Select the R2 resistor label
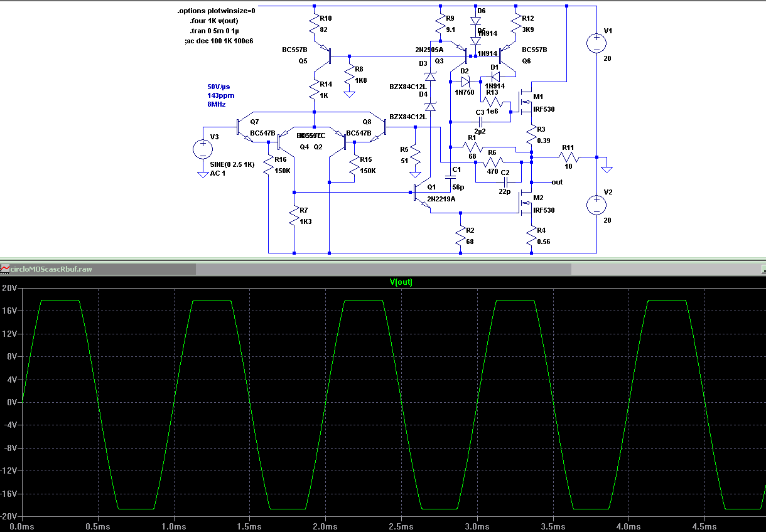Image resolution: width=766 pixels, height=532 pixels. [471, 231]
